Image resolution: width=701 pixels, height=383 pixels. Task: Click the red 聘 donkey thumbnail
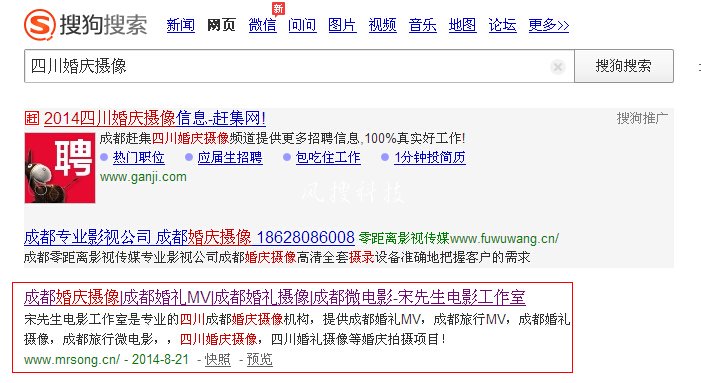tap(60, 168)
